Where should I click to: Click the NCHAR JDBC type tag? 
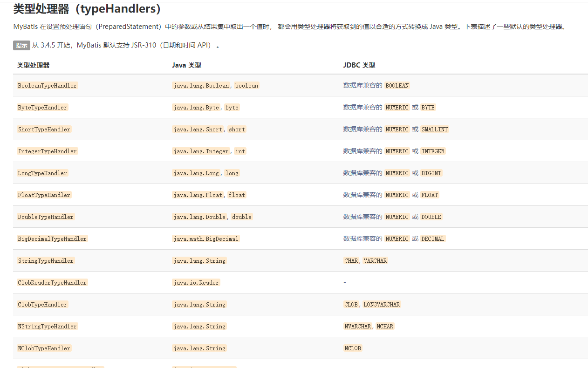point(385,326)
